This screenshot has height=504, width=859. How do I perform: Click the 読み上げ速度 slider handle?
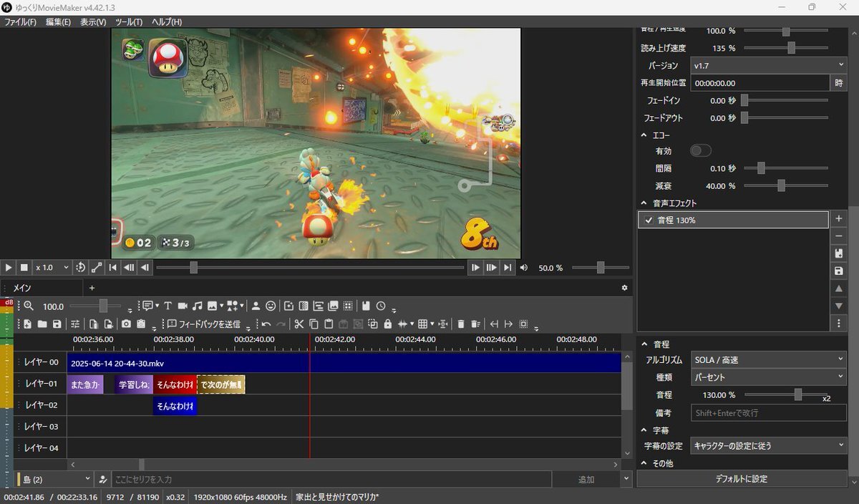tap(791, 48)
